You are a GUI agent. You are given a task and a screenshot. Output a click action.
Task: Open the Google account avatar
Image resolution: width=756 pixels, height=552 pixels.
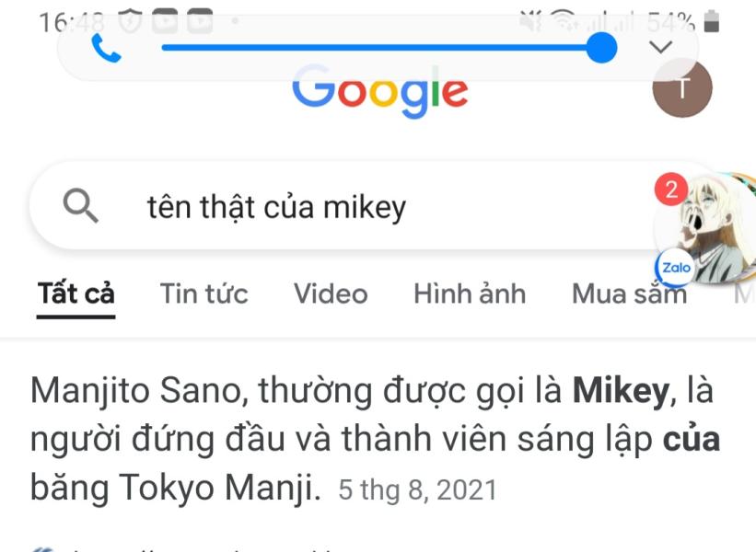click(x=681, y=88)
